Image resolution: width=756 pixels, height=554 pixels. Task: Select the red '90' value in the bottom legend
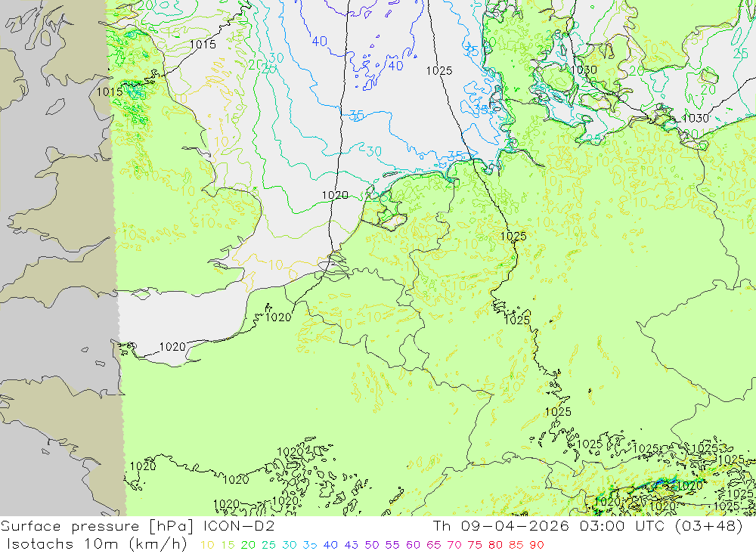coord(537,545)
